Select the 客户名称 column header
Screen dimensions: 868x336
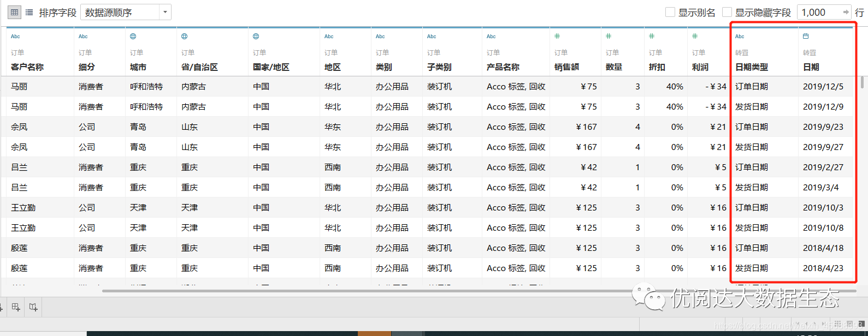click(27, 67)
